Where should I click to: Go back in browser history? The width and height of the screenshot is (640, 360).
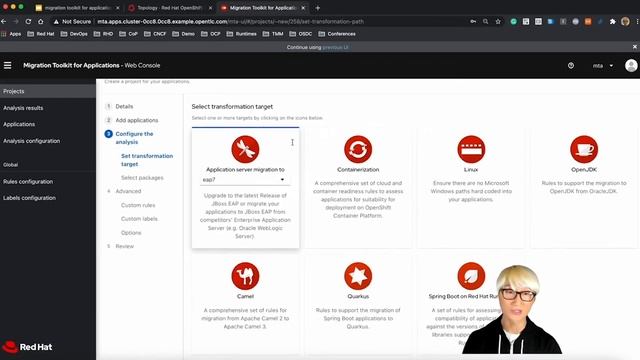click(4, 21)
